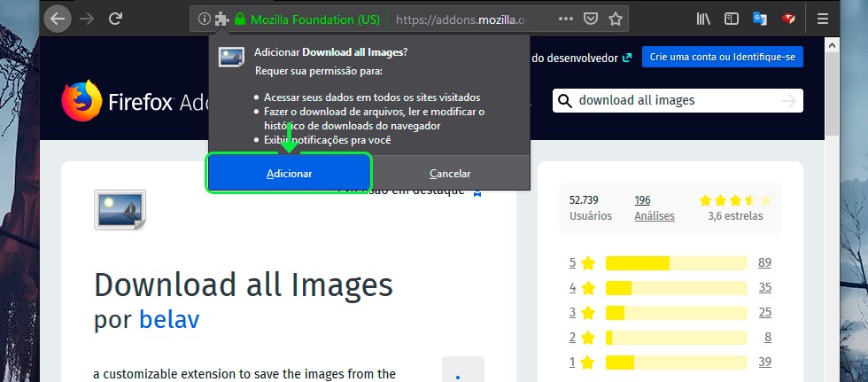Click the search magnifier icon
Screen dimensions: 868x382
pos(565,101)
